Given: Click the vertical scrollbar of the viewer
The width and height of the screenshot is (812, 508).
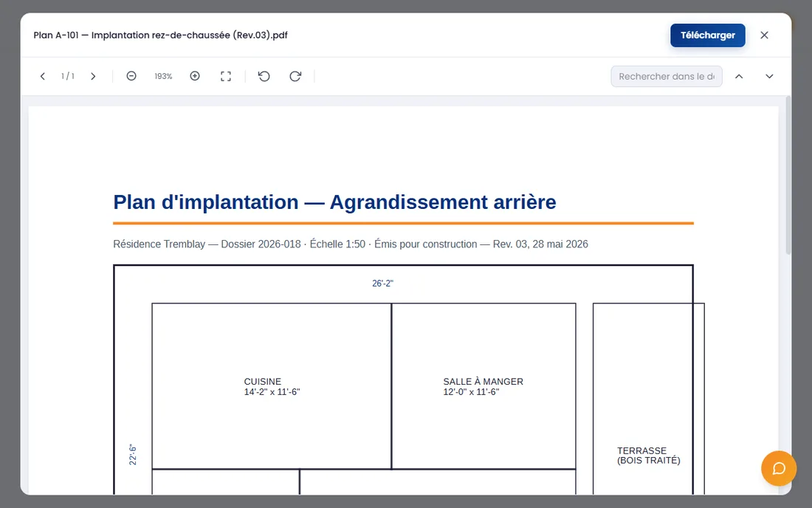Looking at the screenshot, I should [x=788, y=175].
